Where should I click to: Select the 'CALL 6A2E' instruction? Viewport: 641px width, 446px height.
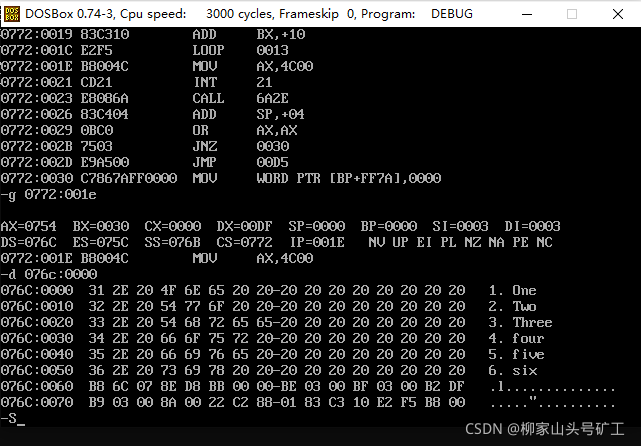click(240, 98)
